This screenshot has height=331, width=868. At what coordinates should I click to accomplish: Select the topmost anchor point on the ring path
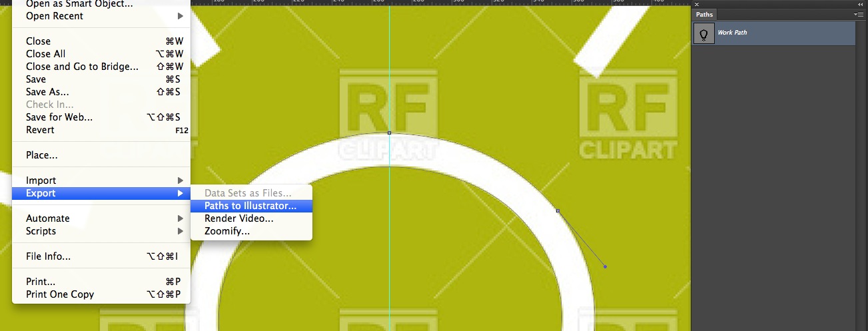pyautogui.click(x=390, y=133)
